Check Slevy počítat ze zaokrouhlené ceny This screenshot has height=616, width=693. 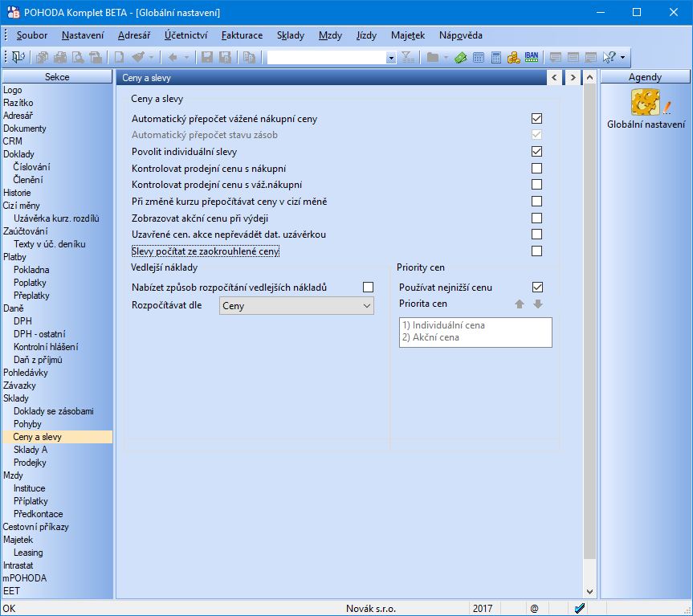tap(536, 251)
